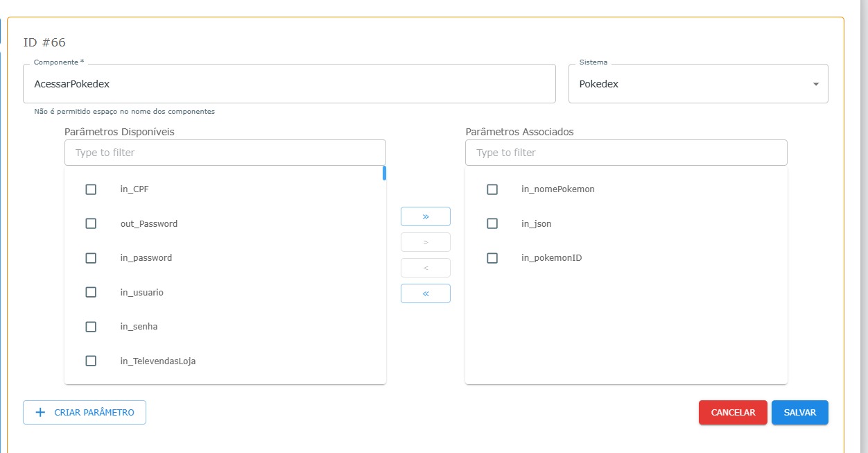Tick the in_pokemonID checkbox
This screenshot has width=868, height=453.
pos(492,258)
